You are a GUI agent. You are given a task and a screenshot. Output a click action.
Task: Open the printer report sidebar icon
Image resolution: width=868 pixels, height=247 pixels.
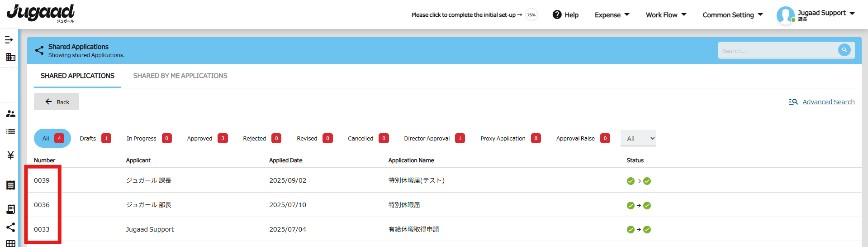pos(10,209)
